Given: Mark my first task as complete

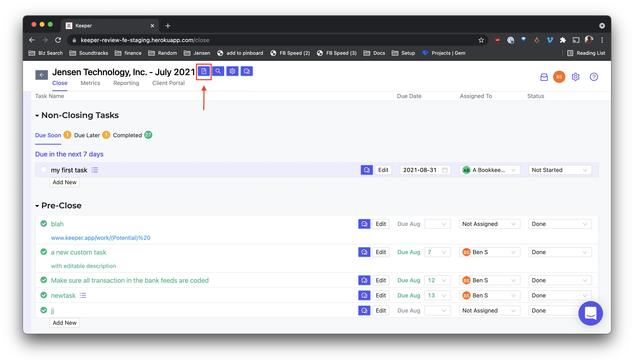Looking at the screenshot, I should [x=44, y=170].
